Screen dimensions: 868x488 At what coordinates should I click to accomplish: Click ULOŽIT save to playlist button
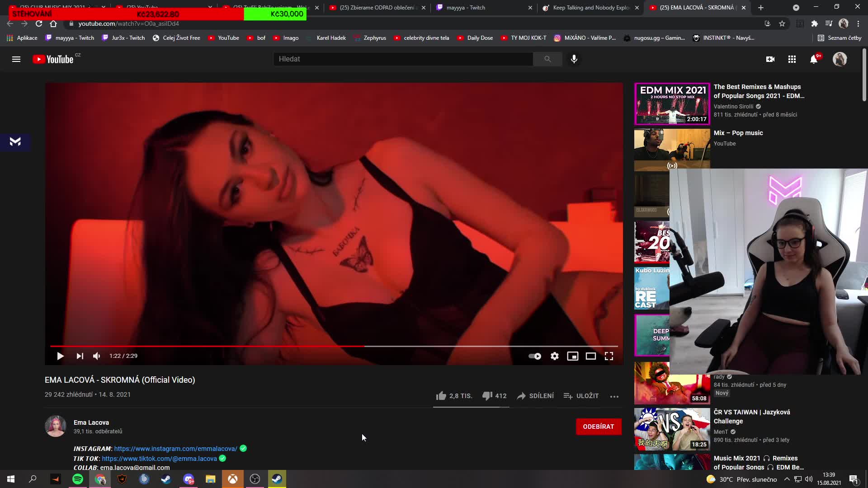coord(581,396)
